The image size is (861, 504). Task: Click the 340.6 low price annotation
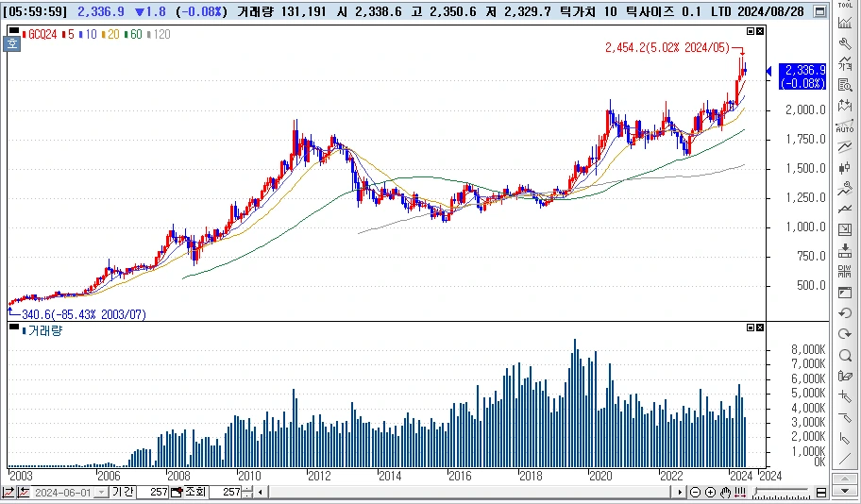(x=83, y=314)
